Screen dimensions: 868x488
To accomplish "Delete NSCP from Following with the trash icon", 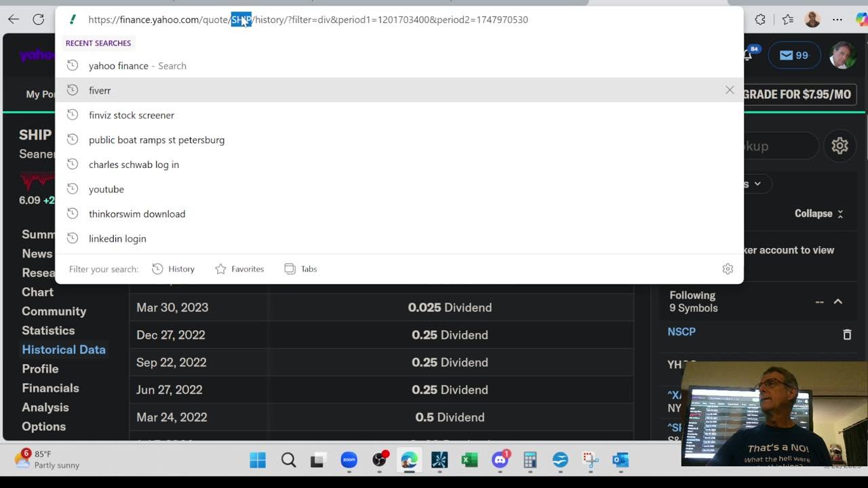I will (847, 334).
